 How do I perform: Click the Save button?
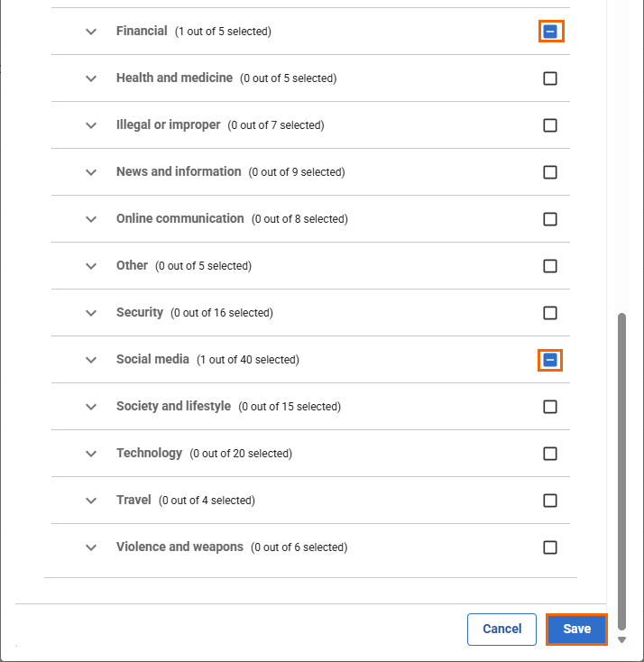[576, 630]
